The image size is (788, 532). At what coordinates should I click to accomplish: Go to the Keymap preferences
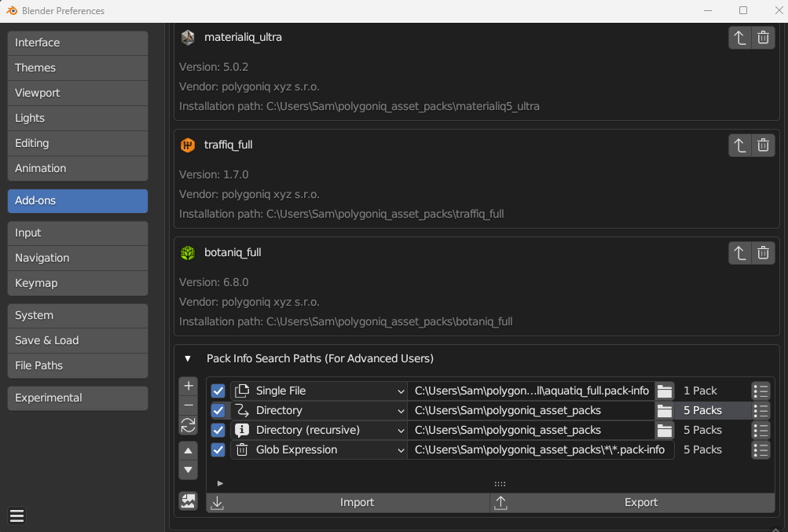pyautogui.click(x=78, y=283)
